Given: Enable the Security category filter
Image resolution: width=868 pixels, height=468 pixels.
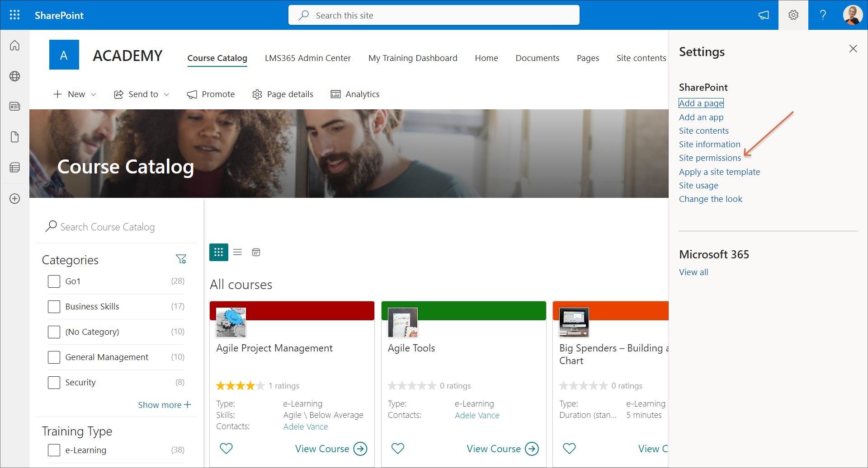Looking at the screenshot, I should coord(54,383).
